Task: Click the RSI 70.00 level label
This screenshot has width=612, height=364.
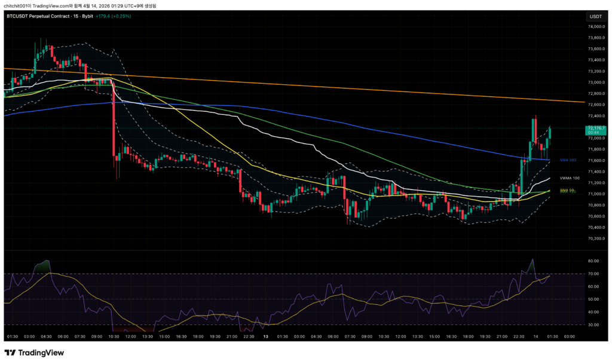Action: (x=594, y=274)
